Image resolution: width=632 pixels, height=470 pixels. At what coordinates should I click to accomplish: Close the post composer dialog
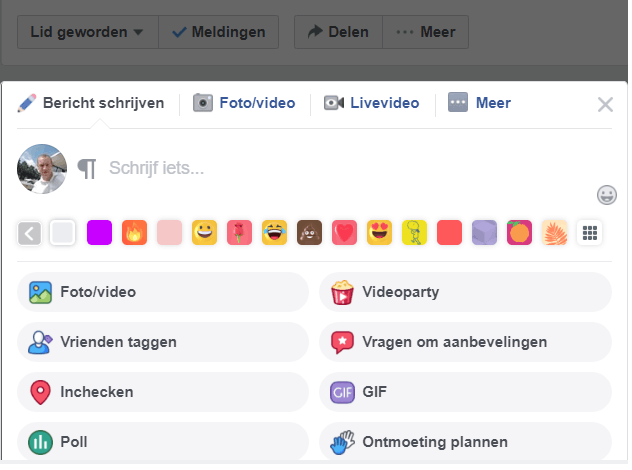(x=605, y=105)
